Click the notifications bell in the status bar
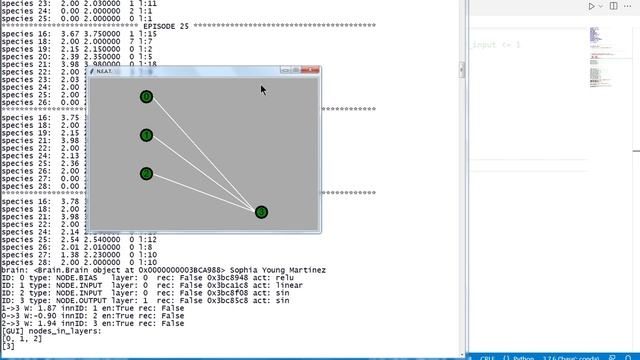 (x=628, y=358)
